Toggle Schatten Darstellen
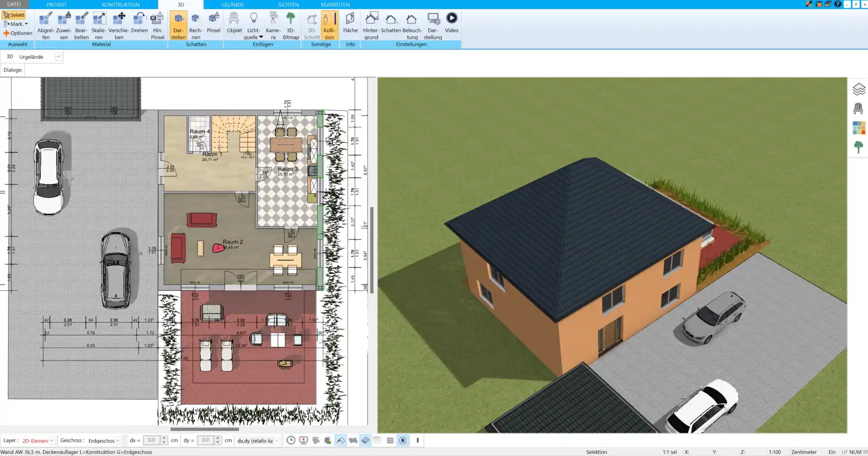868x456 pixels. coord(178,26)
